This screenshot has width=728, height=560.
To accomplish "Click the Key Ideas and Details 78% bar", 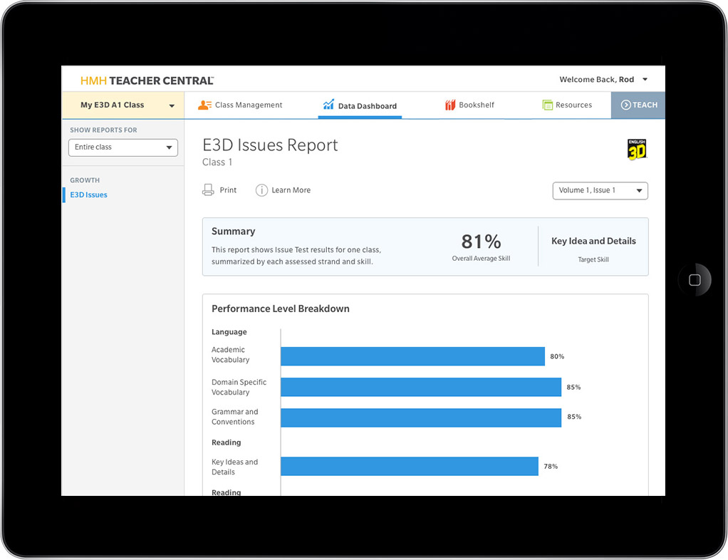I will tap(409, 466).
